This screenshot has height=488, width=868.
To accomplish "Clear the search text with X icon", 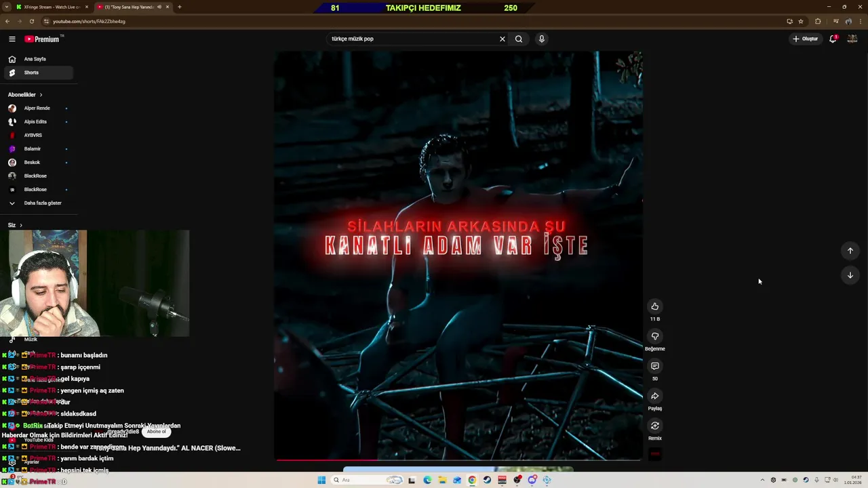I will click(x=502, y=39).
